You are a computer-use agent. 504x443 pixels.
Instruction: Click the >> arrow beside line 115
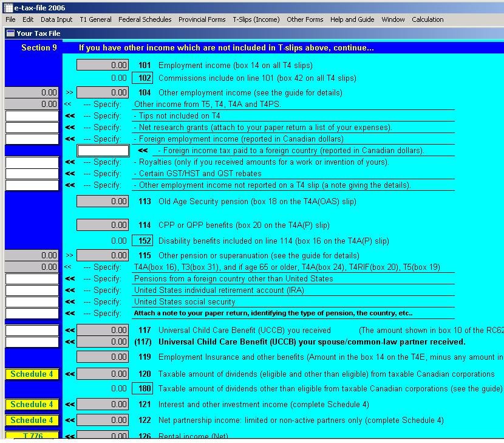click(x=69, y=256)
